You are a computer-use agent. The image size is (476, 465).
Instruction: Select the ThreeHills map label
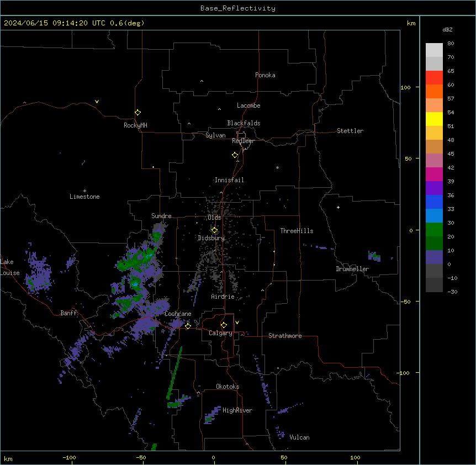[297, 231]
